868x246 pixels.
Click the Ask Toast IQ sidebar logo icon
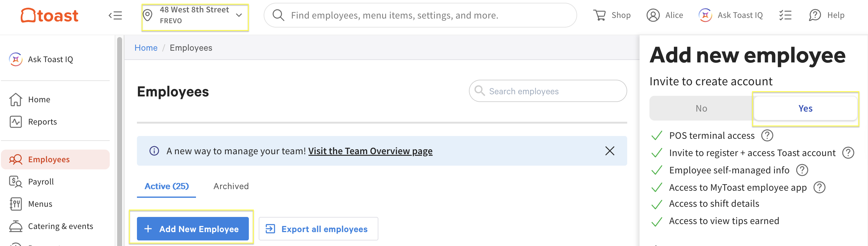16,59
